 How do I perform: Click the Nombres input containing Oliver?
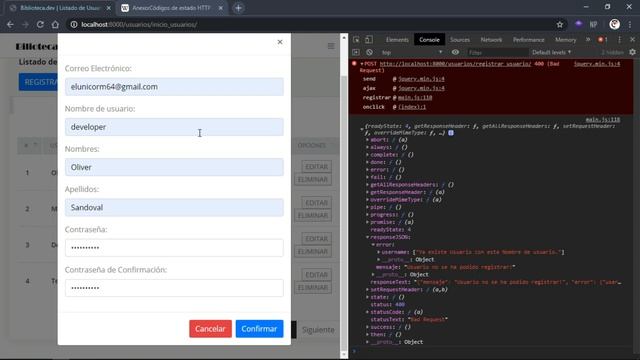[x=174, y=167]
